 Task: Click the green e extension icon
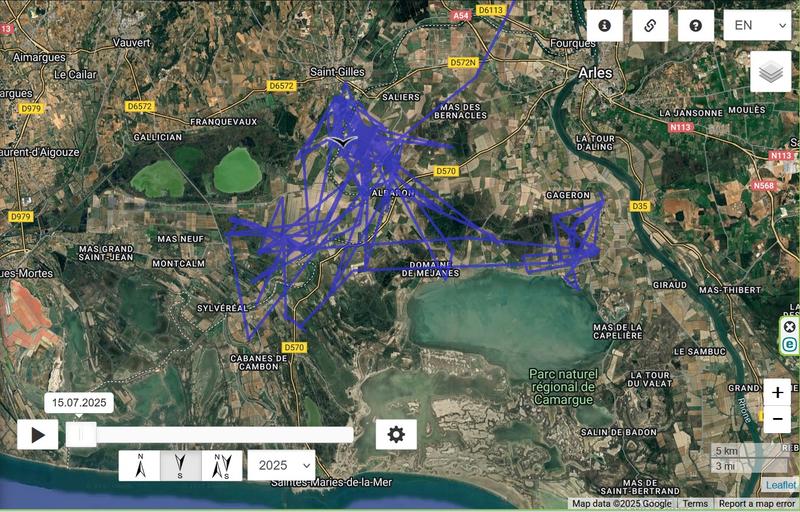[789, 344]
